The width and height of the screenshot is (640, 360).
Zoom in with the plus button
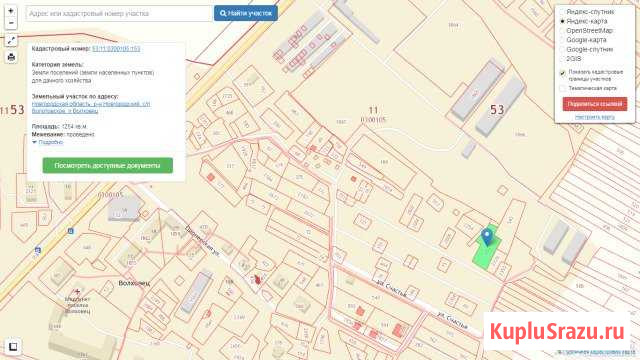pyautogui.click(x=11, y=11)
